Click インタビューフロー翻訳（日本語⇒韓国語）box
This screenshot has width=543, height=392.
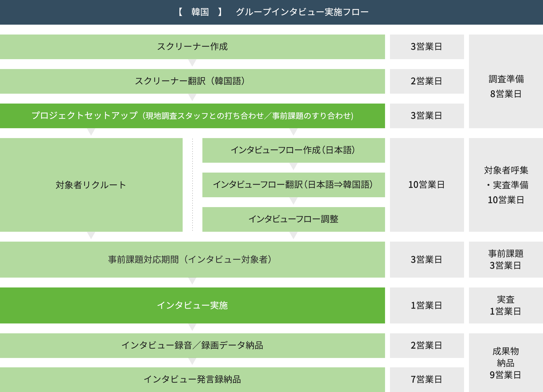293,185
